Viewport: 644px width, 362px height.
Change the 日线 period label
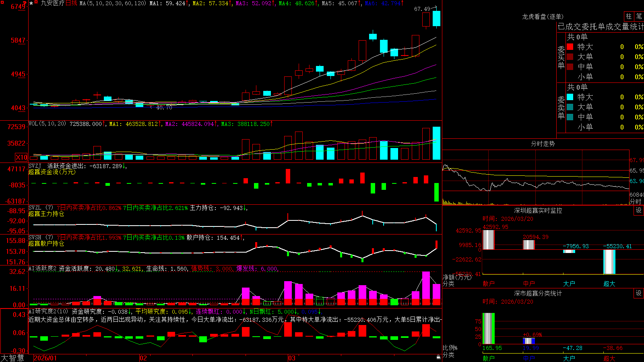coord(71,3)
